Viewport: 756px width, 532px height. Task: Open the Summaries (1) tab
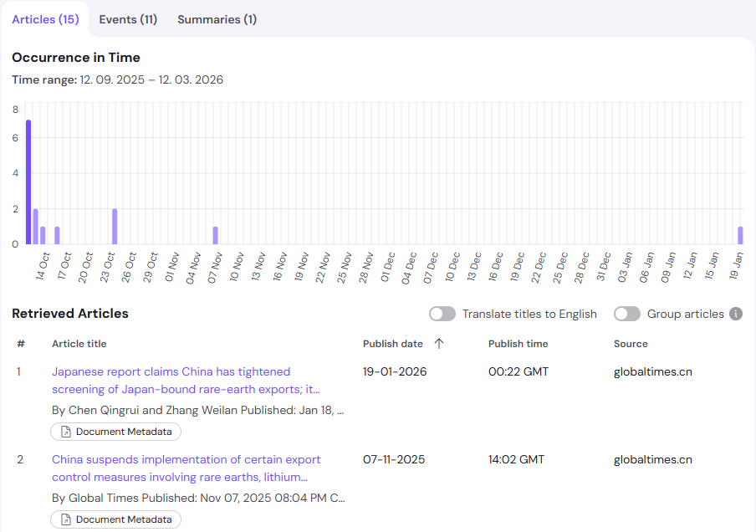click(217, 18)
